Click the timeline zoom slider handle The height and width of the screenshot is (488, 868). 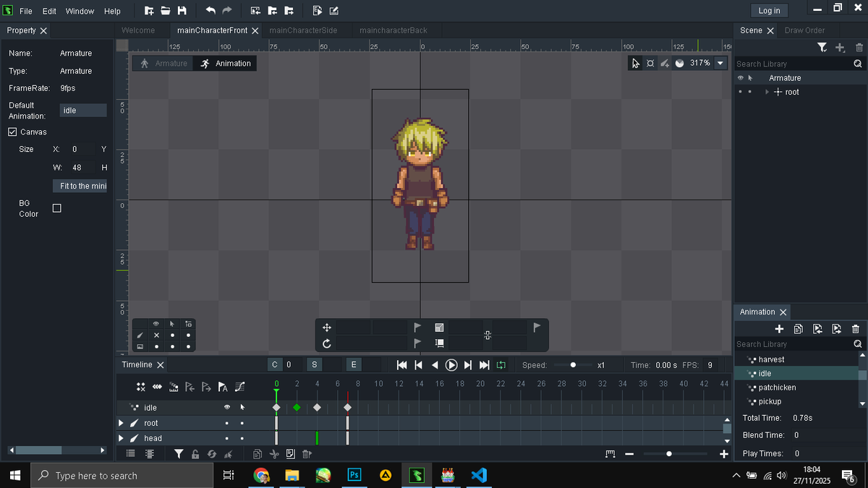tap(669, 454)
